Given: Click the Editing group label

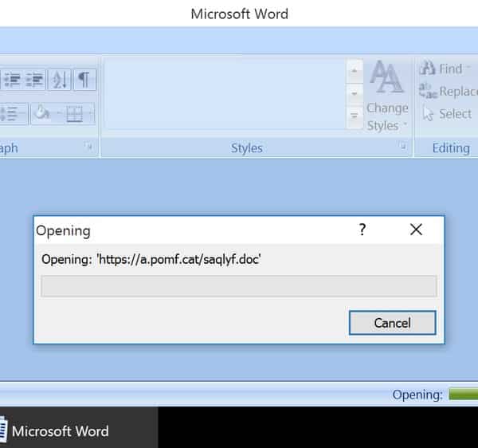Looking at the screenshot, I should click(x=451, y=148).
